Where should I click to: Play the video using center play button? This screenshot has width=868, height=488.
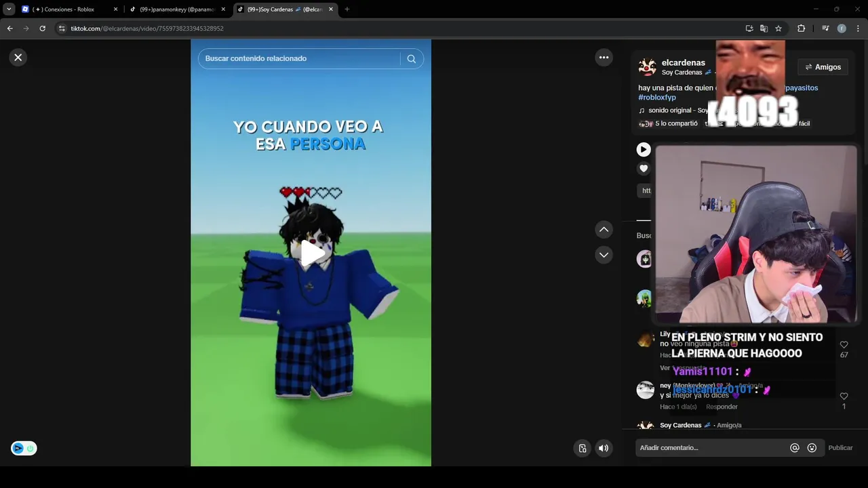tap(311, 253)
